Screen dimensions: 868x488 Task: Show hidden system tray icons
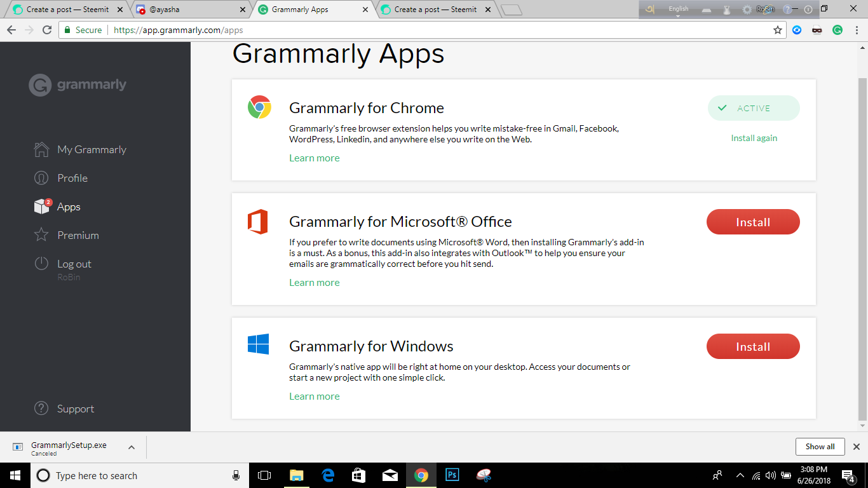pos(740,475)
